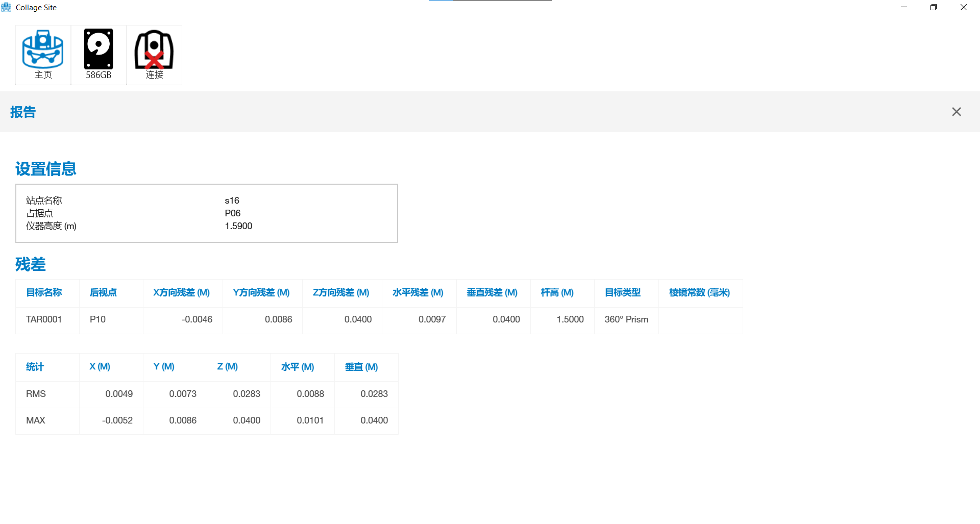Screen dimensions: 980x524
Task: Click the P10 backsight point cell
Action: tap(97, 319)
